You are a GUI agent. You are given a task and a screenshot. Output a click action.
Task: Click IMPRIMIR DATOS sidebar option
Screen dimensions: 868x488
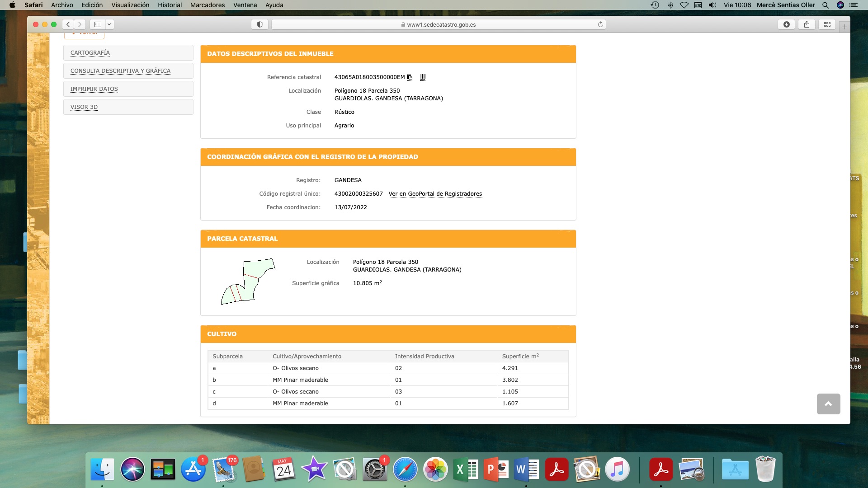(x=94, y=89)
